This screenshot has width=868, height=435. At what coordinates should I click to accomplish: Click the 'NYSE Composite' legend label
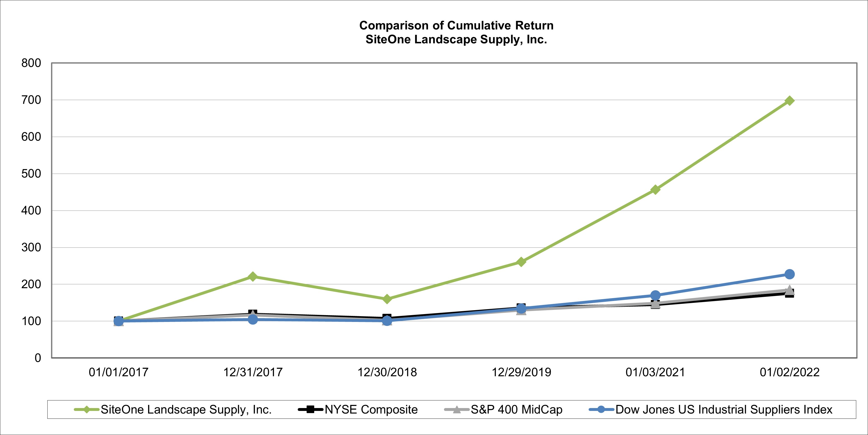pyautogui.click(x=371, y=410)
